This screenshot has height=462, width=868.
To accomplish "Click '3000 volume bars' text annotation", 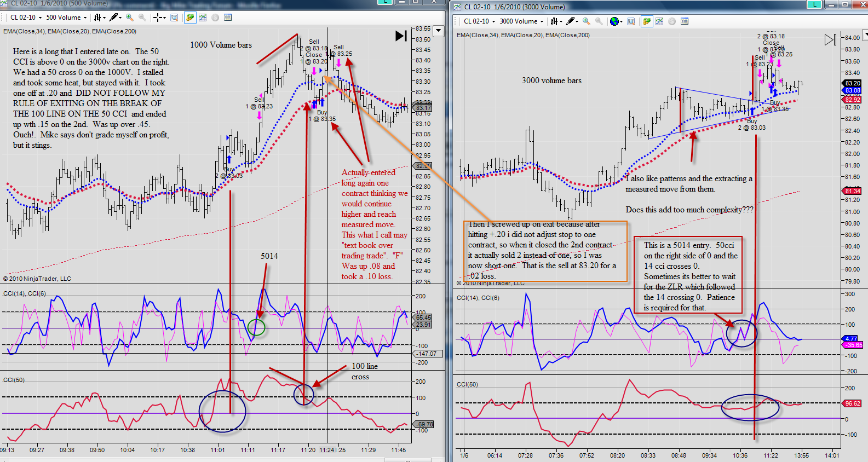I will click(551, 80).
